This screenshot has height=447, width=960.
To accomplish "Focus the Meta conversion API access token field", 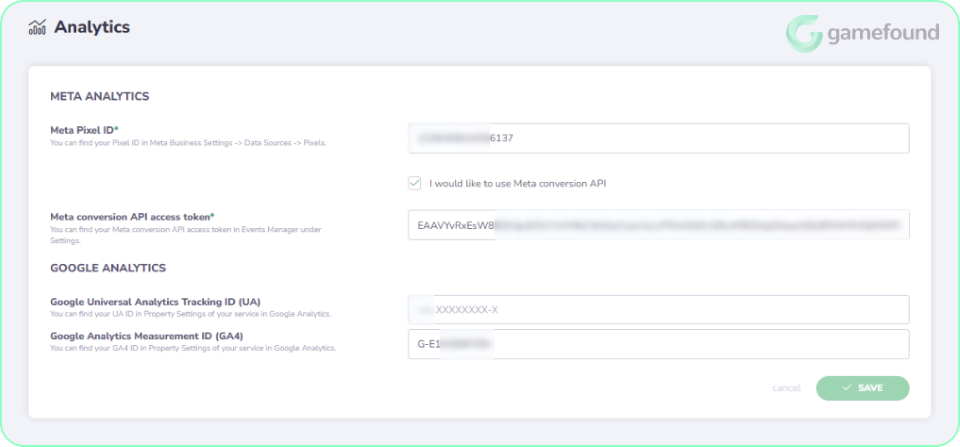I will tap(659, 225).
